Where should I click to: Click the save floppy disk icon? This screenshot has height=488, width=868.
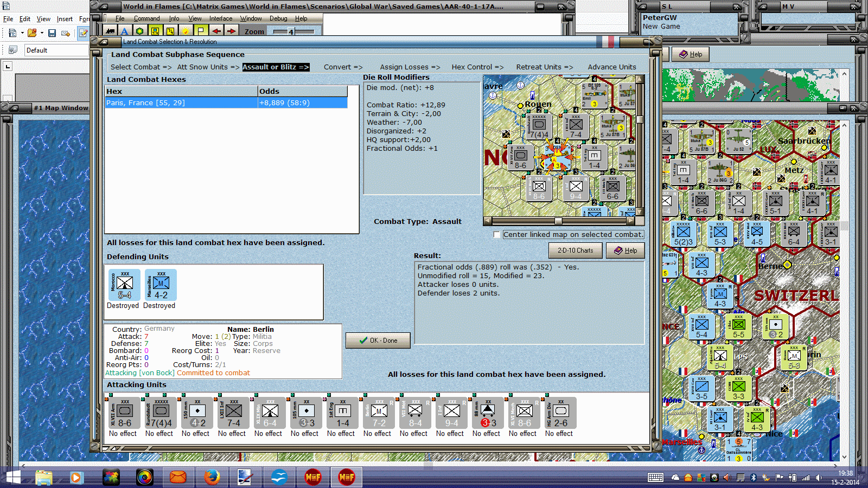(52, 33)
